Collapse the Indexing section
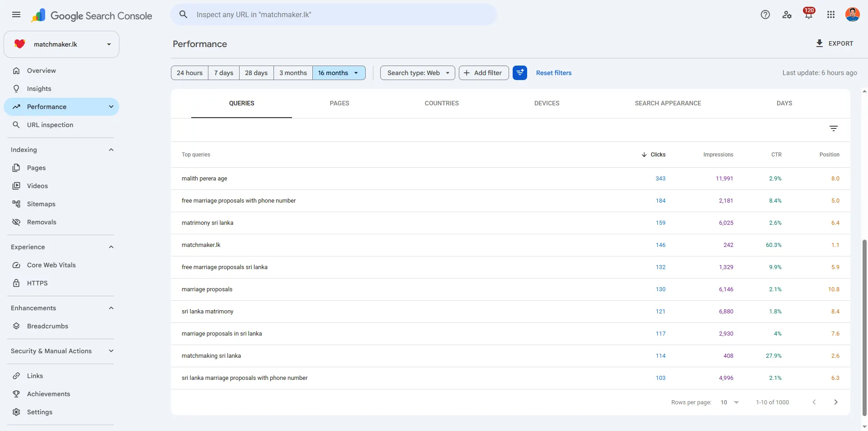Screen dimensions: 868x431 click(x=111, y=150)
